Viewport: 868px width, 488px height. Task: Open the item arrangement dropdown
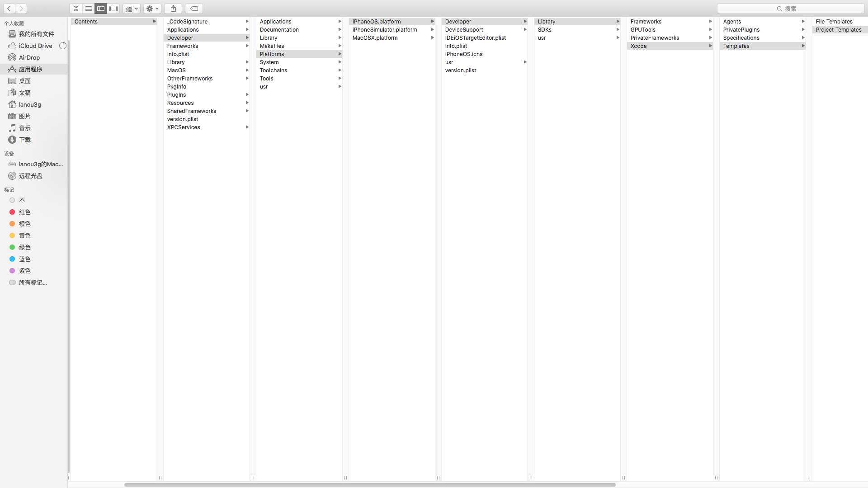pos(132,9)
